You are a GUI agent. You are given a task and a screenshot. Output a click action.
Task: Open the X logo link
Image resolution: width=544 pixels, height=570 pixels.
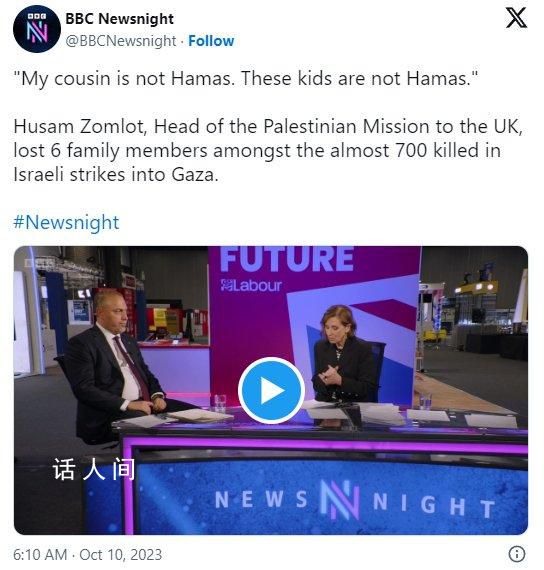point(516,18)
